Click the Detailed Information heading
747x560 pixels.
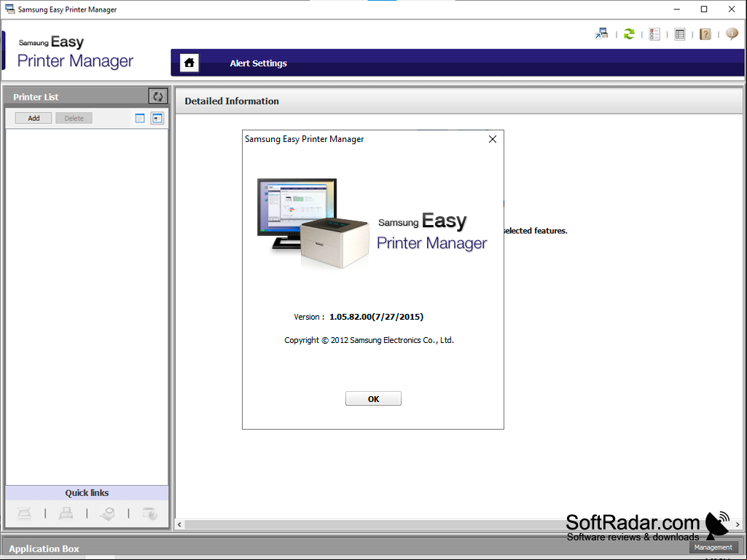[x=232, y=101]
